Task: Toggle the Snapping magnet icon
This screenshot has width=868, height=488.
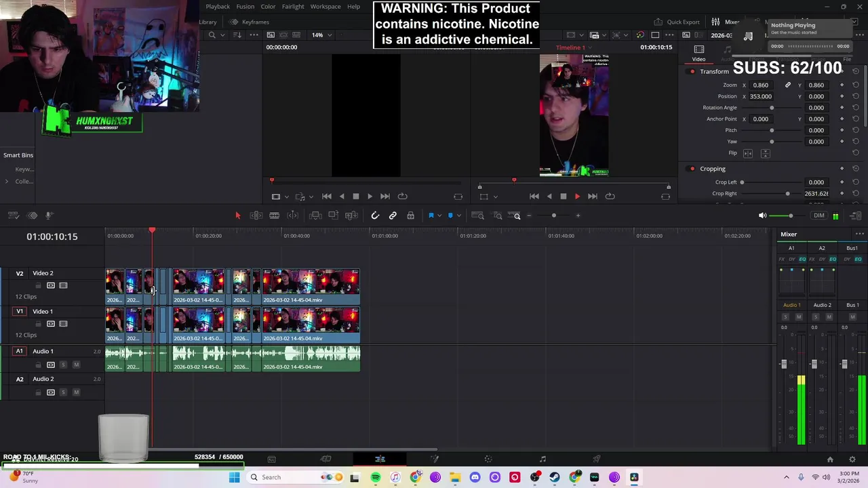Action: [x=375, y=216]
